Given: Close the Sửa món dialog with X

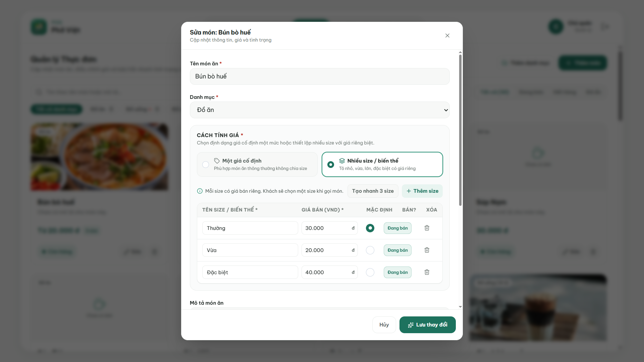Looking at the screenshot, I should tap(447, 36).
